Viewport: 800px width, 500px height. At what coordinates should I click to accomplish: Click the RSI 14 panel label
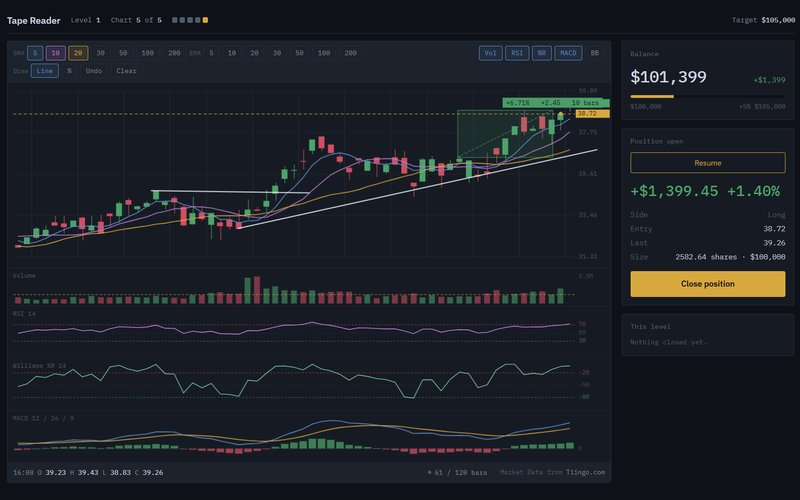24,314
